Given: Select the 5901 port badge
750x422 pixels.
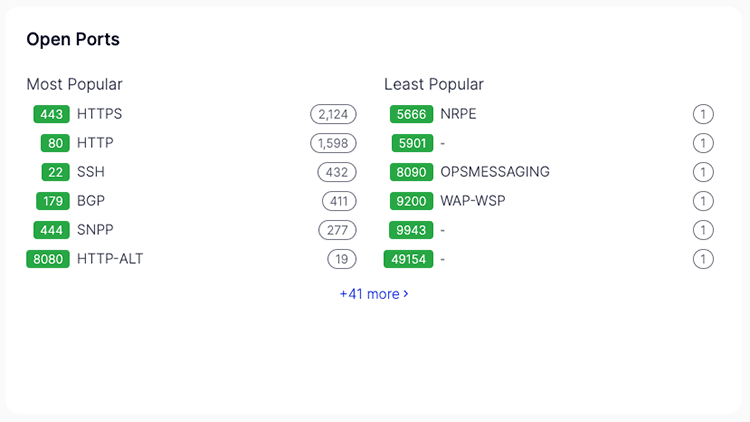Looking at the screenshot, I should click(x=412, y=143).
